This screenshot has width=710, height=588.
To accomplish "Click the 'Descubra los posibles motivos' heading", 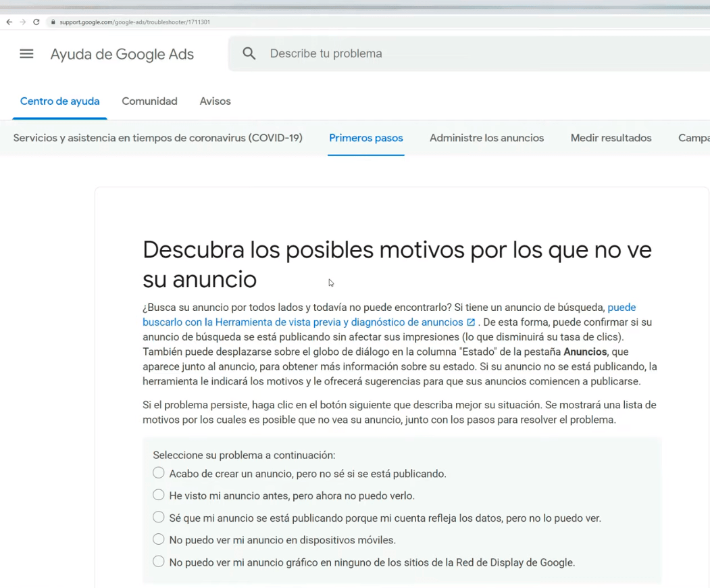I will click(397, 264).
